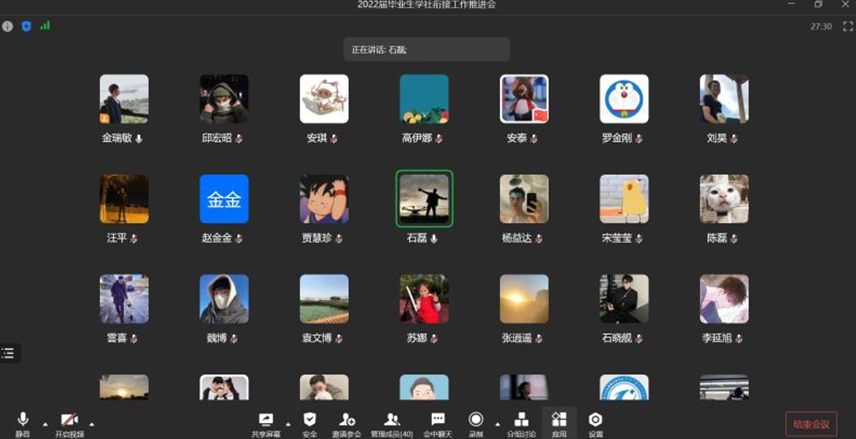Open audio options arrow beside 静音
Image resolution: width=856 pixels, height=439 pixels.
coord(44,423)
